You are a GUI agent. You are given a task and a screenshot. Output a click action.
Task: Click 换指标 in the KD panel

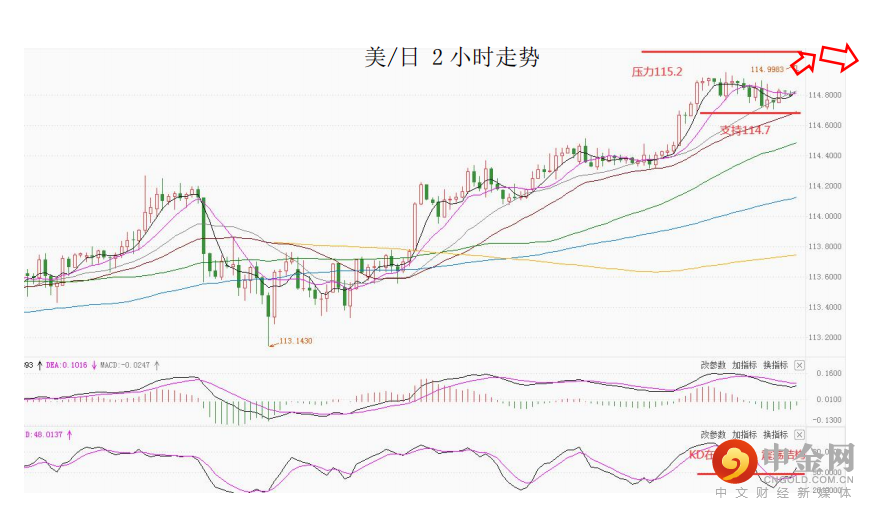[775, 435]
